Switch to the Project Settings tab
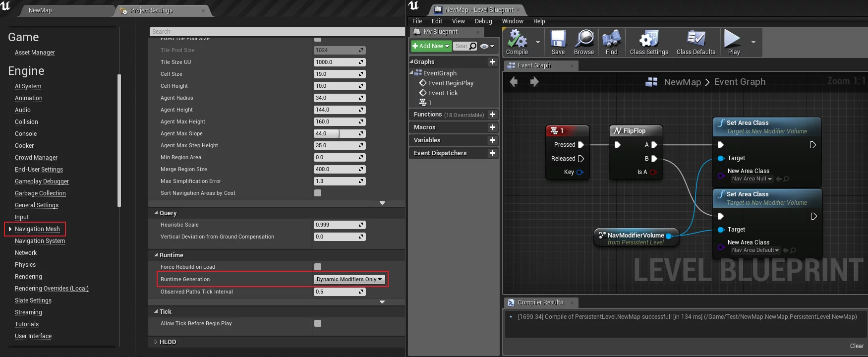Viewport: 868px width, 357px height. 152,10
